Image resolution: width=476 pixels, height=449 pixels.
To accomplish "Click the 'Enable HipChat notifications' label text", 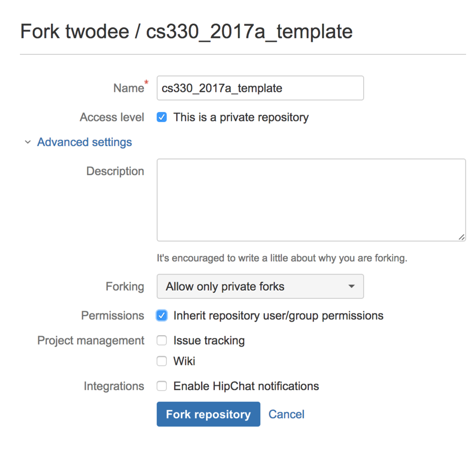I will click(246, 386).
